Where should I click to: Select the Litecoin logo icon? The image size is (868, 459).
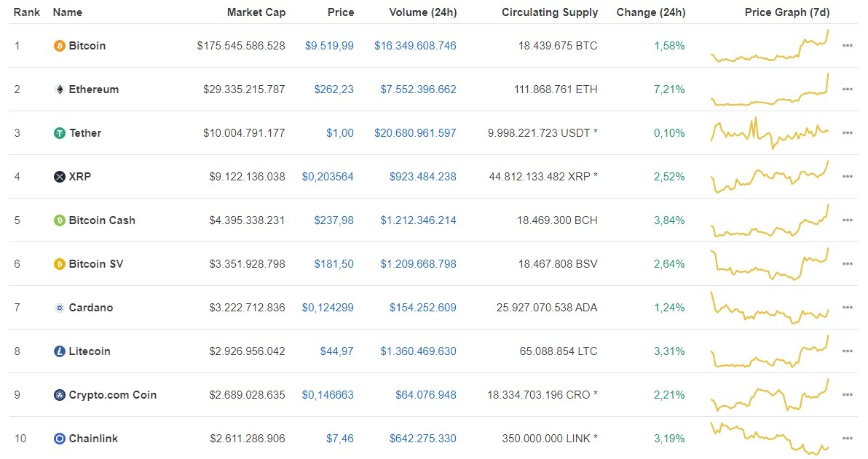tap(59, 351)
